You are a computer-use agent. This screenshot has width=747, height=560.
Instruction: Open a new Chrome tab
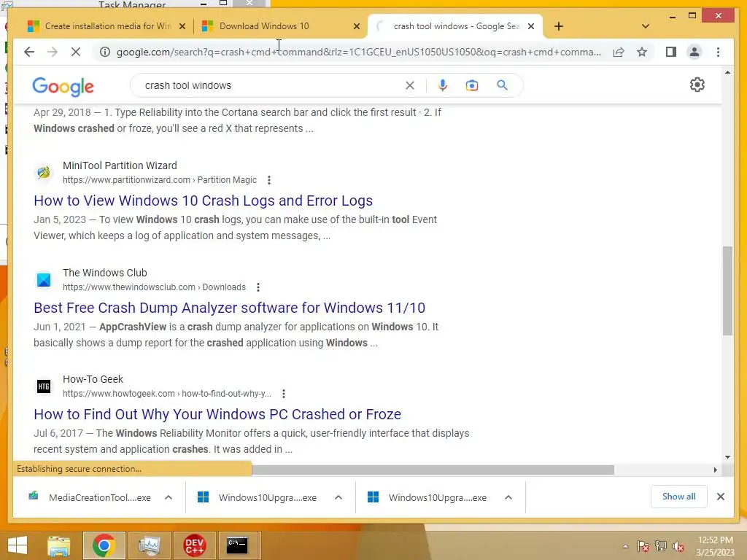559,26
